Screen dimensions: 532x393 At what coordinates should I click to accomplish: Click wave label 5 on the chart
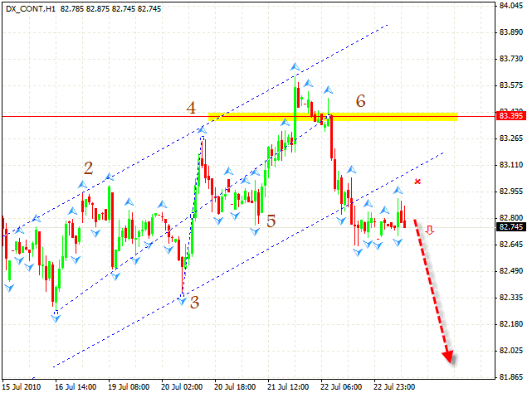pos(271,221)
